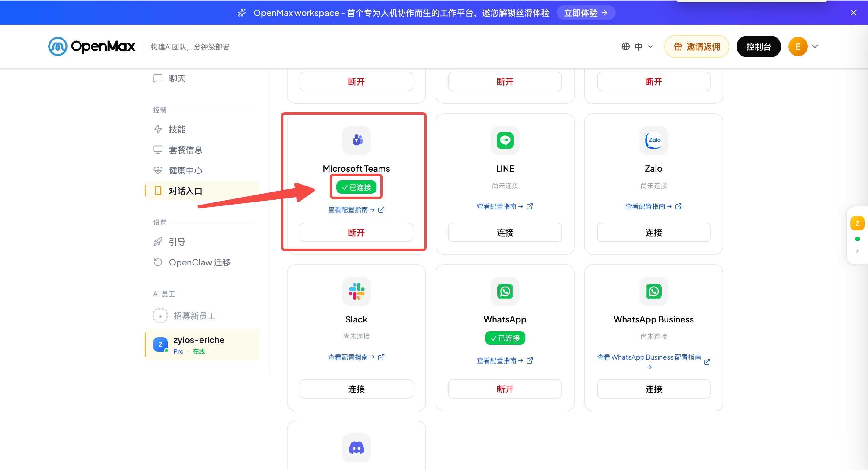Screen dimensions: 868x470
Task: Click the WhatsApp app icon
Action: click(x=505, y=291)
